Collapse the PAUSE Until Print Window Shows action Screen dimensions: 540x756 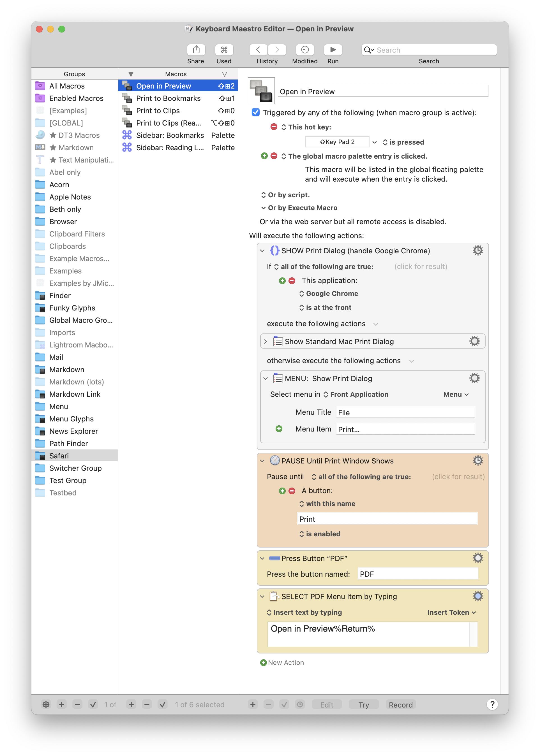[x=262, y=461]
